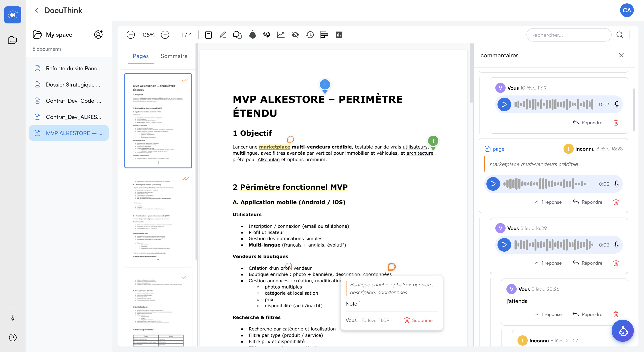This screenshot has width=644, height=352.
Task: Open the brain AI tool icon
Action: tap(266, 35)
